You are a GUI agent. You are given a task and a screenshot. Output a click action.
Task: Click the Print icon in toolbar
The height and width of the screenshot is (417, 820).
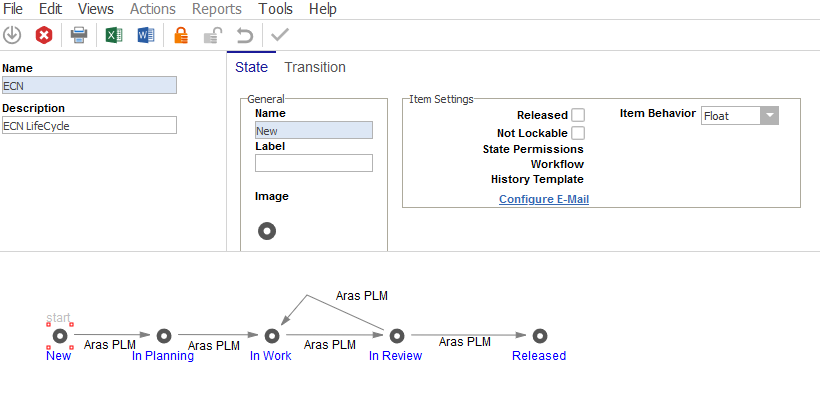click(78, 36)
